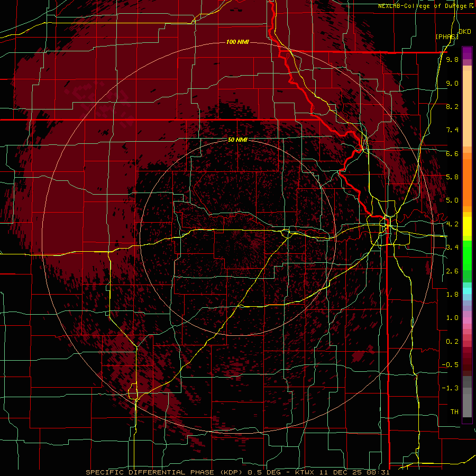Screen dimensions: 476x476
Task: Click the 7.4 legend value
Action: (x=452, y=130)
